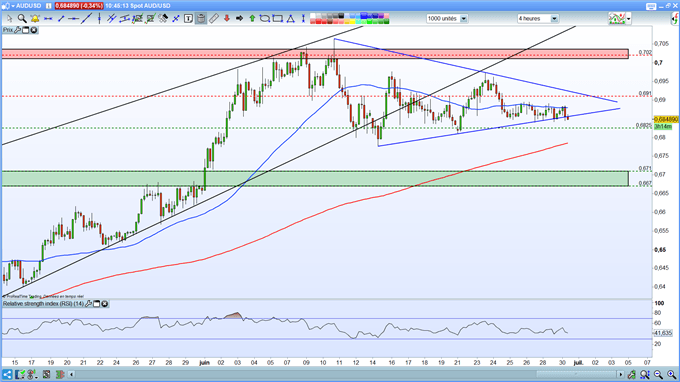The image size is (680, 382).
Task: Click current price tag 0,684890 on axis
Action: [x=666, y=119]
